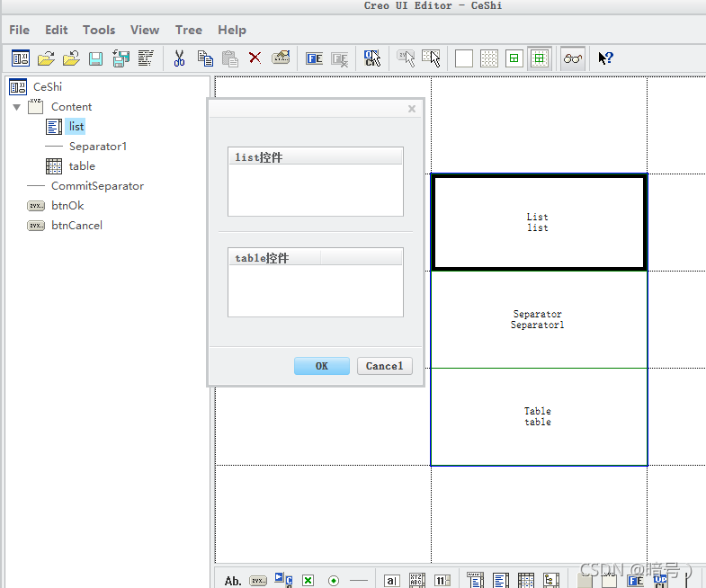
Task: Close the preview dialog with X
Action: [412, 109]
